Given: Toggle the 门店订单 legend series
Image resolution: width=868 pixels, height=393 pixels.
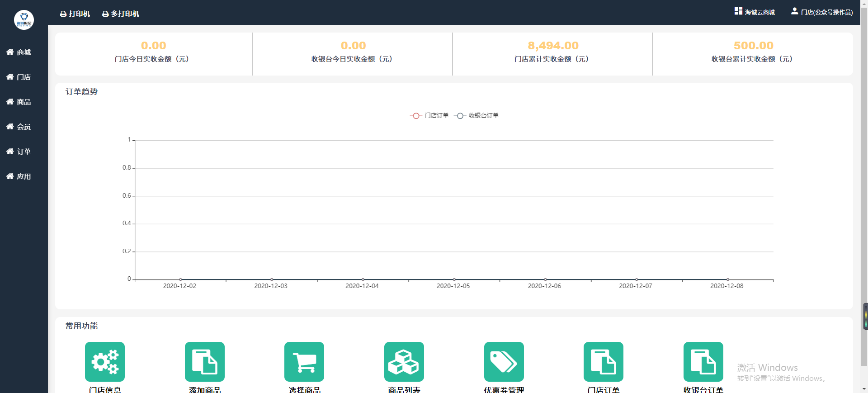Looking at the screenshot, I should pos(429,116).
